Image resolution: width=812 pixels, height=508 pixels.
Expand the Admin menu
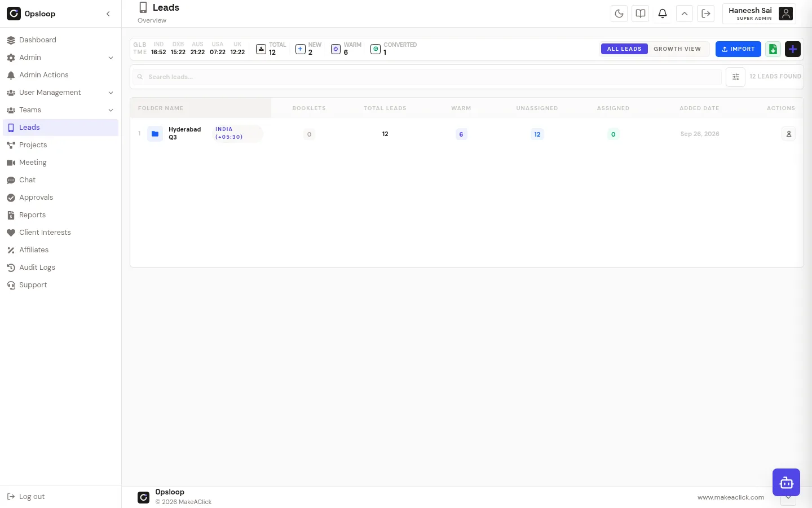coord(60,58)
